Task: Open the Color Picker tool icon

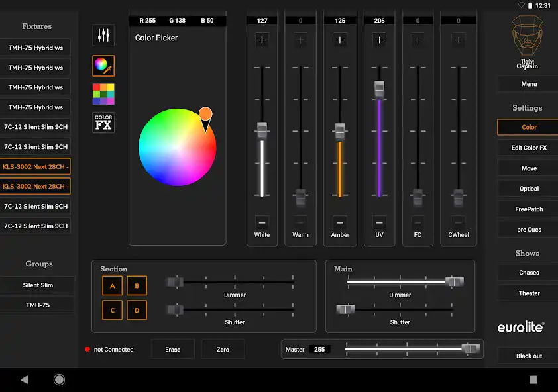Action: [x=103, y=65]
